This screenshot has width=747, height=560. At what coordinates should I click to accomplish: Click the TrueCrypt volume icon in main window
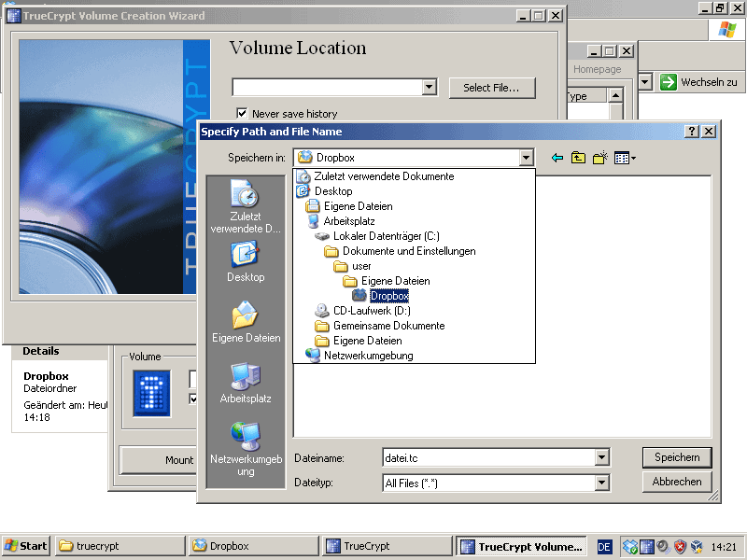coord(152,393)
